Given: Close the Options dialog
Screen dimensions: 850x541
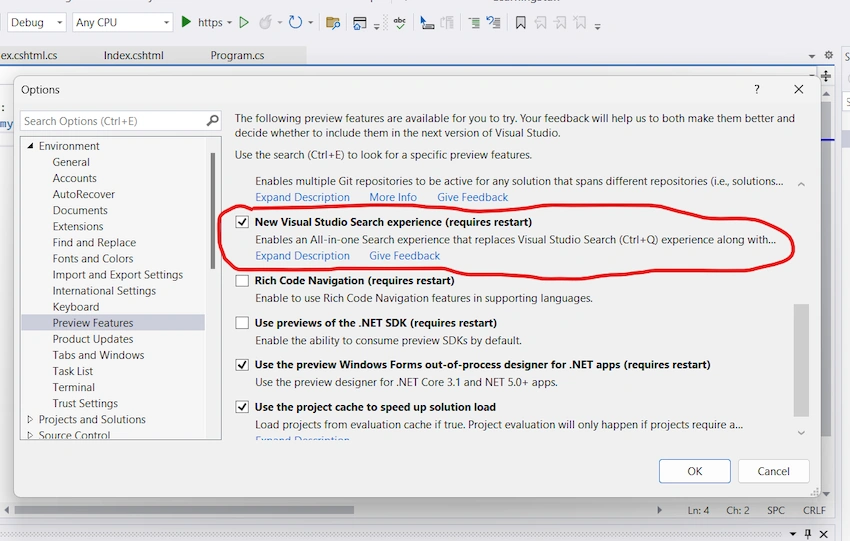Looking at the screenshot, I should (x=799, y=89).
